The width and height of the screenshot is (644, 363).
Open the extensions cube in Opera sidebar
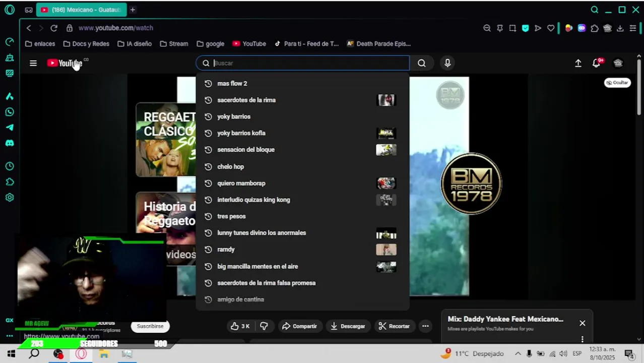[10, 182]
